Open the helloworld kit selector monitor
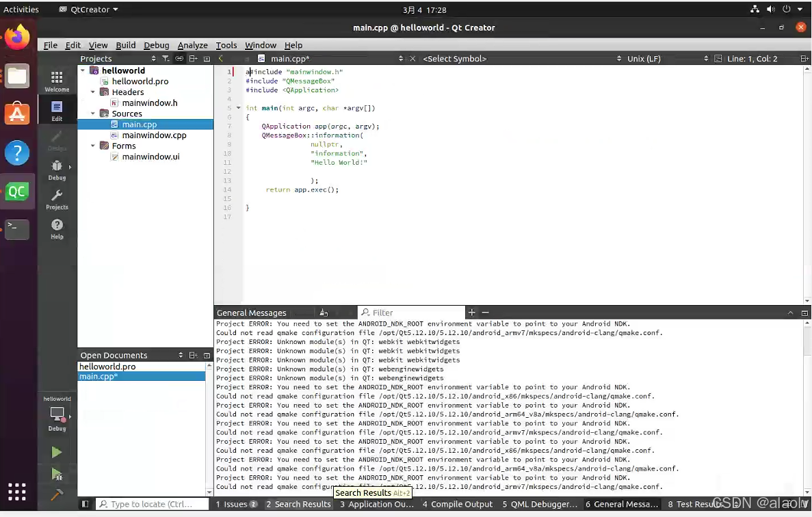 pyautogui.click(x=57, y=414)
